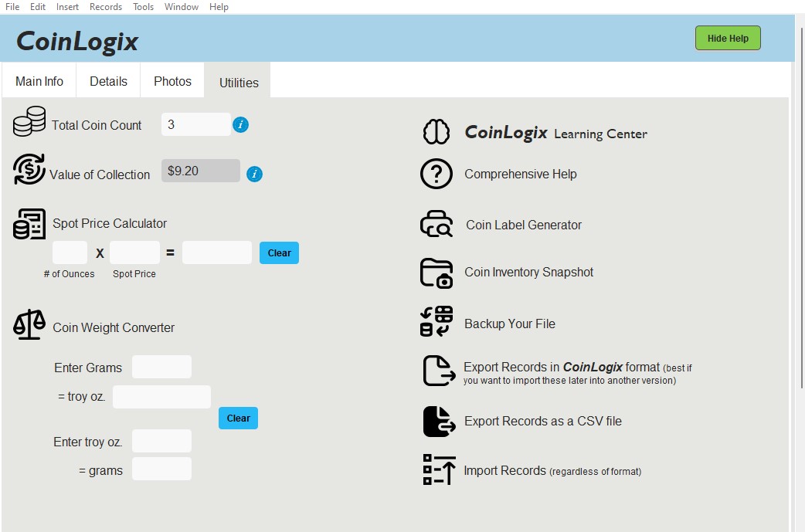Focus the Spot Price input field
This screenshot has width=805, height=532.
click(134, 252)
